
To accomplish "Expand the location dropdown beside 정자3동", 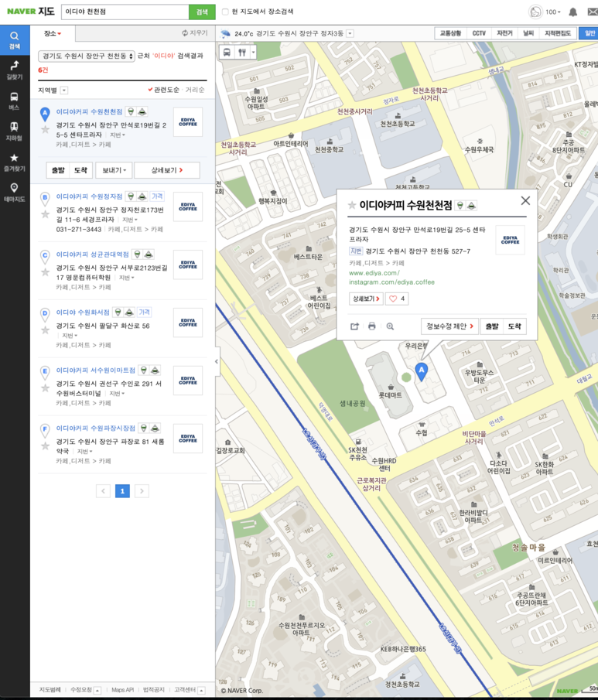I will (350, 33).
